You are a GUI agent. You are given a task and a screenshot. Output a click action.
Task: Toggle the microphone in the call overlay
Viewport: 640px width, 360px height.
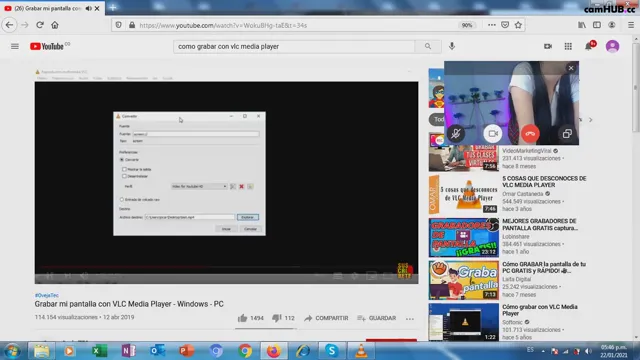(456, 133)
